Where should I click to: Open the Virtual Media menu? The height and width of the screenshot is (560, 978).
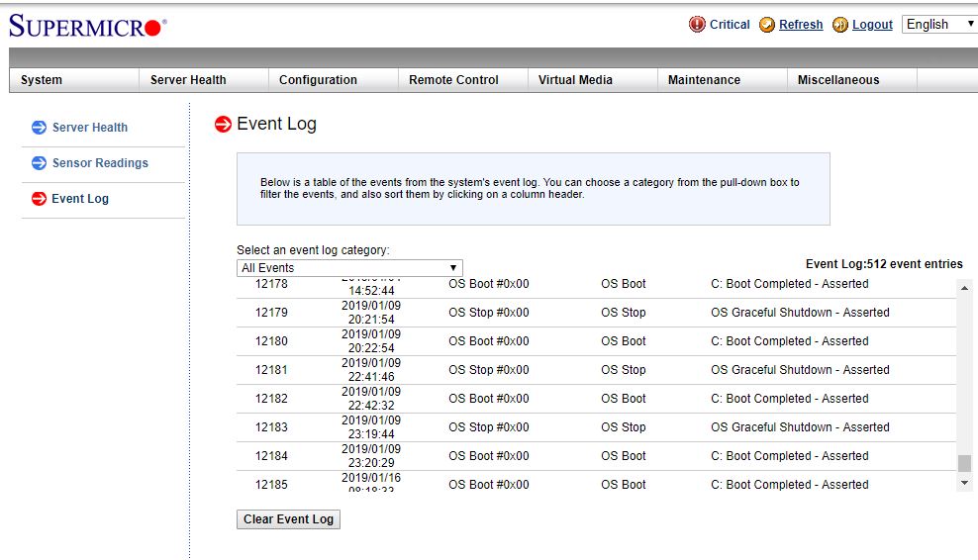click(575, 80)
